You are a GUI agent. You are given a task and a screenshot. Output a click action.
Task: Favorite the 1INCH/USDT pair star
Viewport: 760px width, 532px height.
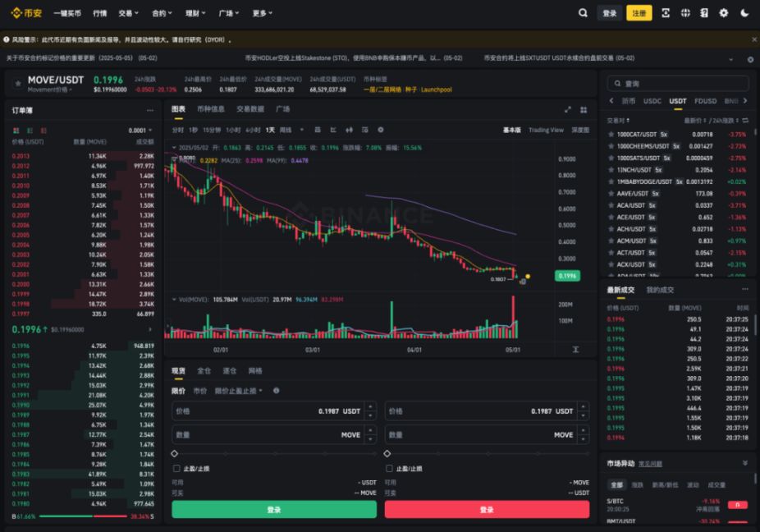[611, 170]
